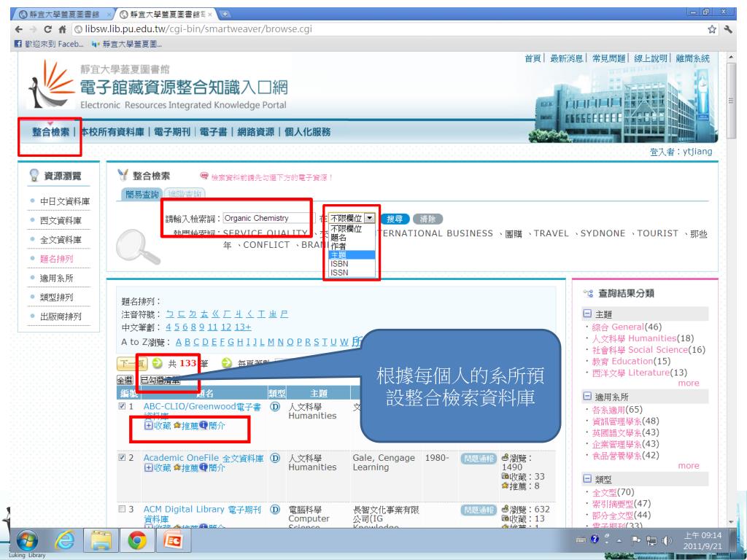Switch to 簡易查詢 tab
The height and width of the screenshot is (560, 747).
[142, 194]
